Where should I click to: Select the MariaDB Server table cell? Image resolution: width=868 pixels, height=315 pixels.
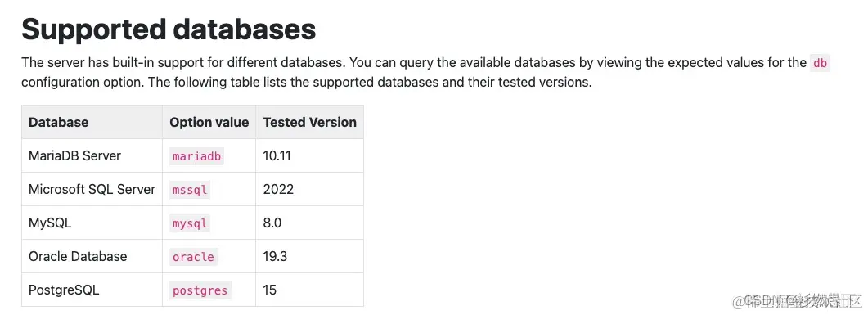pos(74,155)
